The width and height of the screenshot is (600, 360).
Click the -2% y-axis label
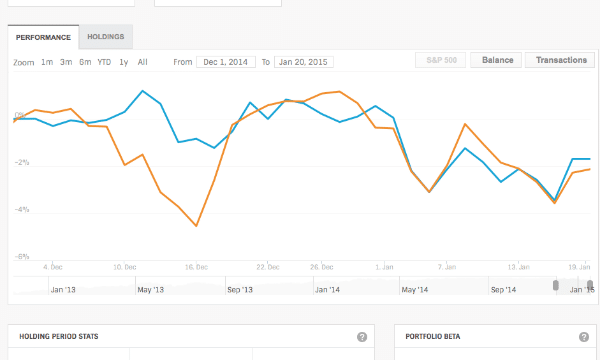[x=22, y=163]
